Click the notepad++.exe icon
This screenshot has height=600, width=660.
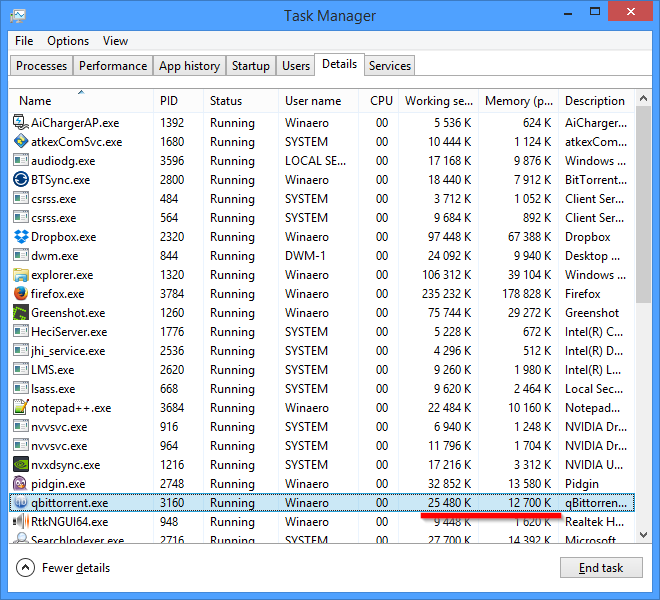(21, 407)
